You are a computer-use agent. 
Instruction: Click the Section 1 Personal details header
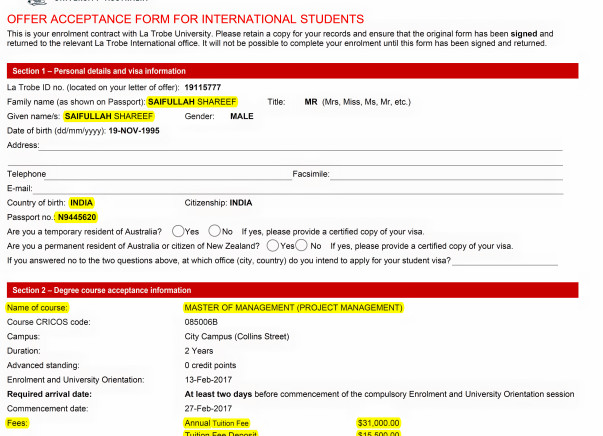292,71
